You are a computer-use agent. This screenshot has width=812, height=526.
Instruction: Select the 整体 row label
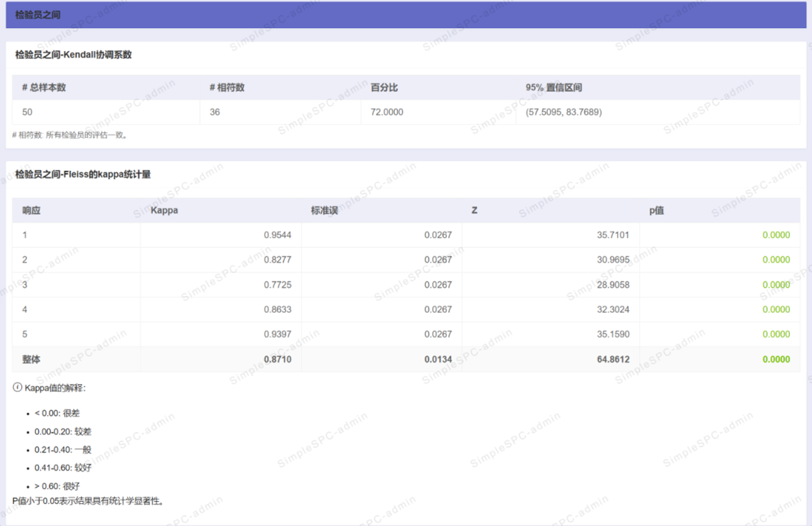pyautogui.click(x=31, y=359)
